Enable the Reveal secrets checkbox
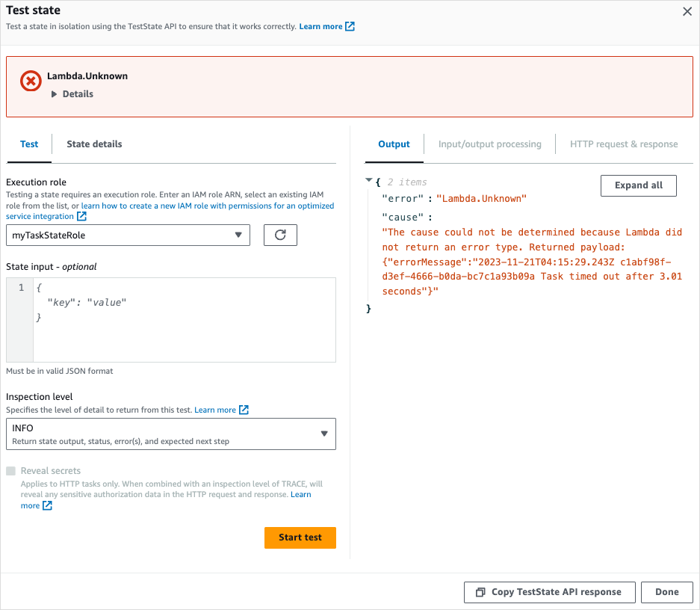Image resolution: width=700 pixels, height=610 pixels. pos(11,471)
